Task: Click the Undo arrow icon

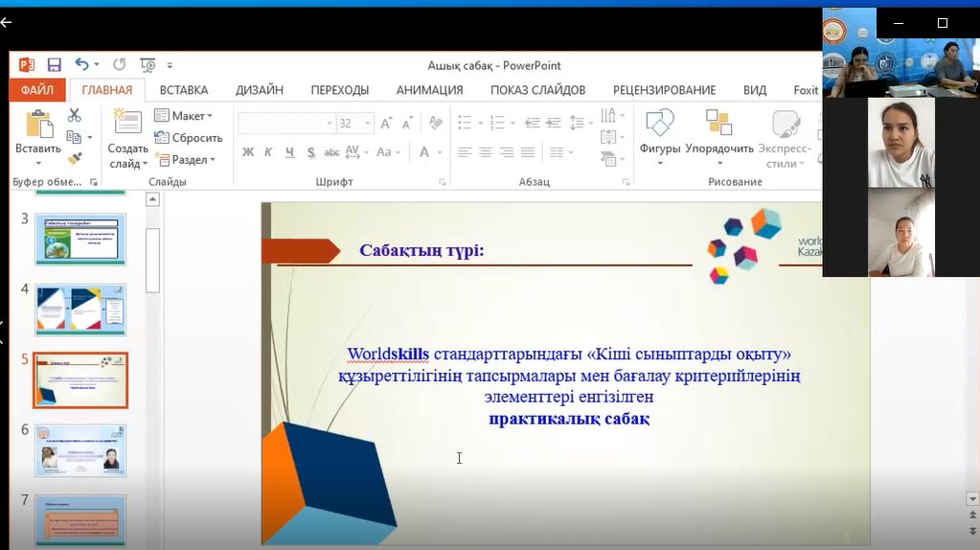Action: (x=81, y=65)
